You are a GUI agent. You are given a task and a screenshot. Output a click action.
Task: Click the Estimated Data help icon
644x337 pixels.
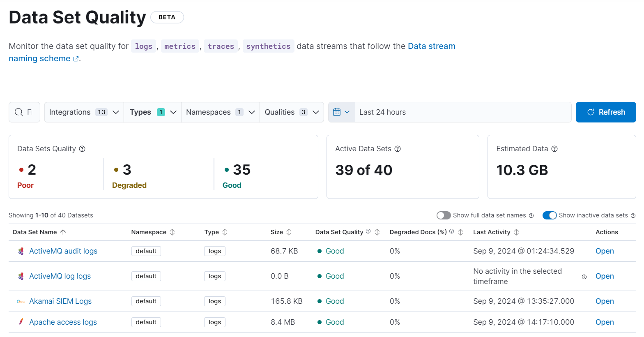(x=554, y=149)
